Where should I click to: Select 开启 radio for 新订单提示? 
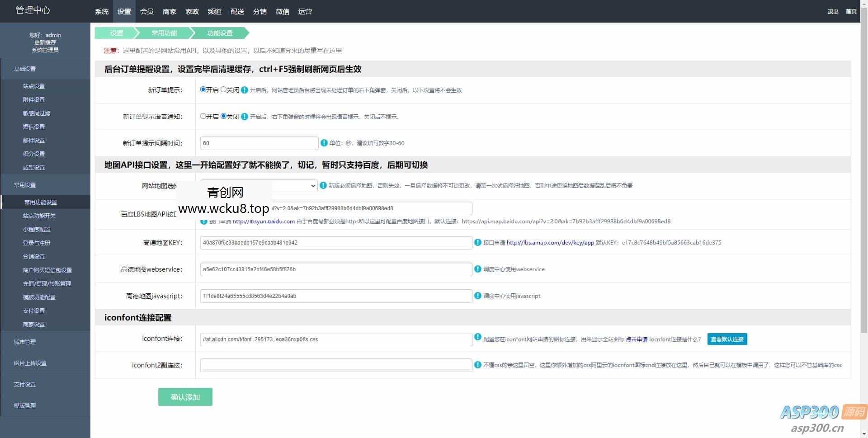tap(203, 89)
